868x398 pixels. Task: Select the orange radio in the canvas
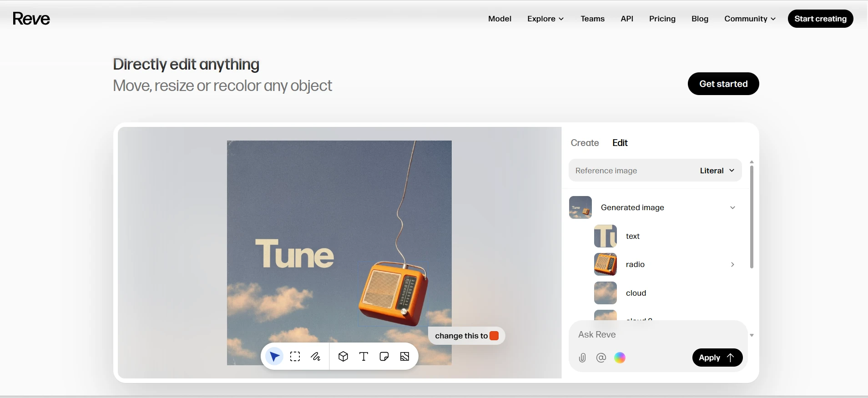pos(394,293)
